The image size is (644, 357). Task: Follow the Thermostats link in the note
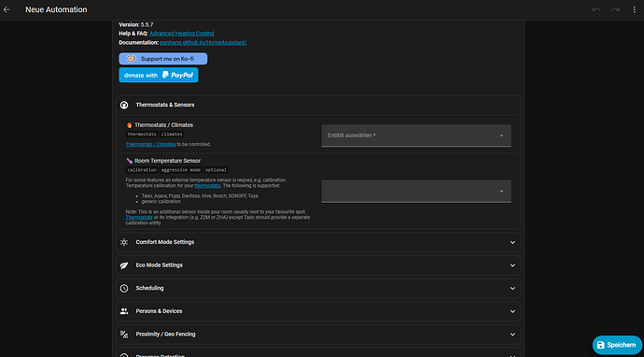[x=139, y=217]
